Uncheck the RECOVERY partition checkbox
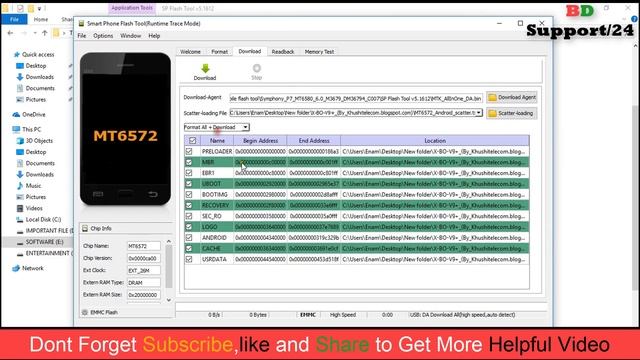Image resolution: width=640 pixels, height=360 pixels. 189,205
